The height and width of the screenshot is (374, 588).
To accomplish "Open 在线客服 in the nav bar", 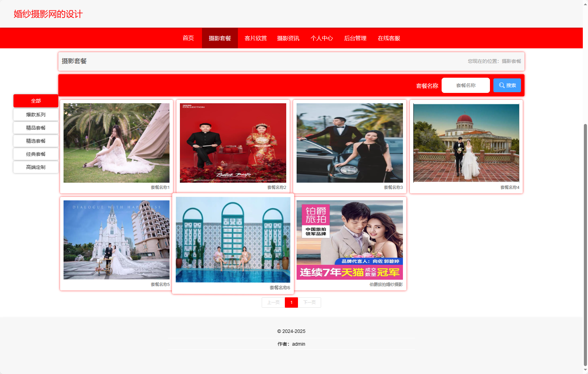I will (x=389, y=38).
